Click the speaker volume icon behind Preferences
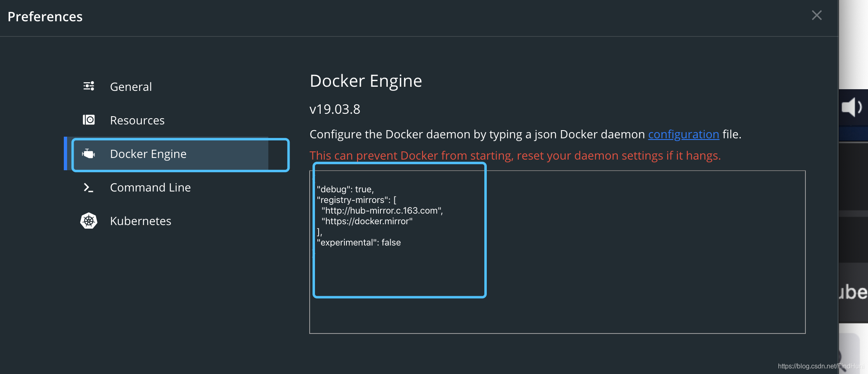The image size is (868, 374). [852, 107]
